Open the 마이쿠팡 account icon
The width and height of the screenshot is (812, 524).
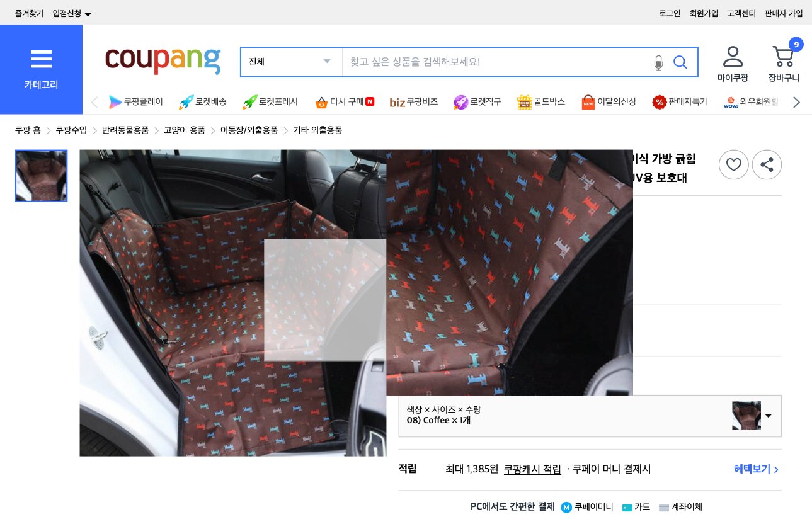click(x=732, y=62)
